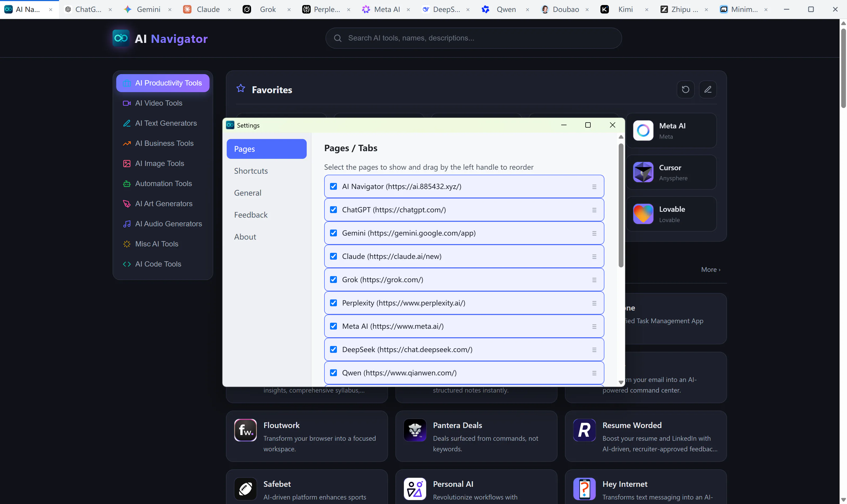847x504 pixels.
Task: Click the edit favorites pencil icon
Action: tap(708, 89)
